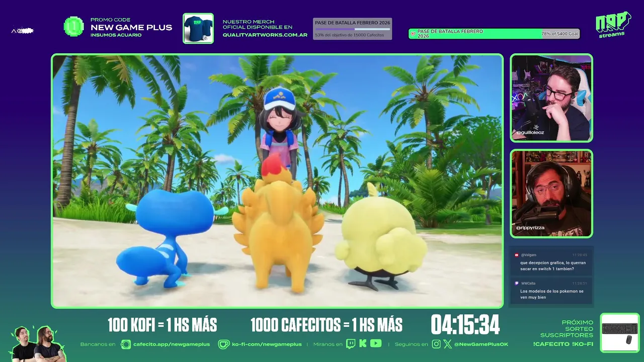Click the Twitch icon beside WWCelta
The width and height of the screenshot is (644, 362).
(x=517, y=283)
